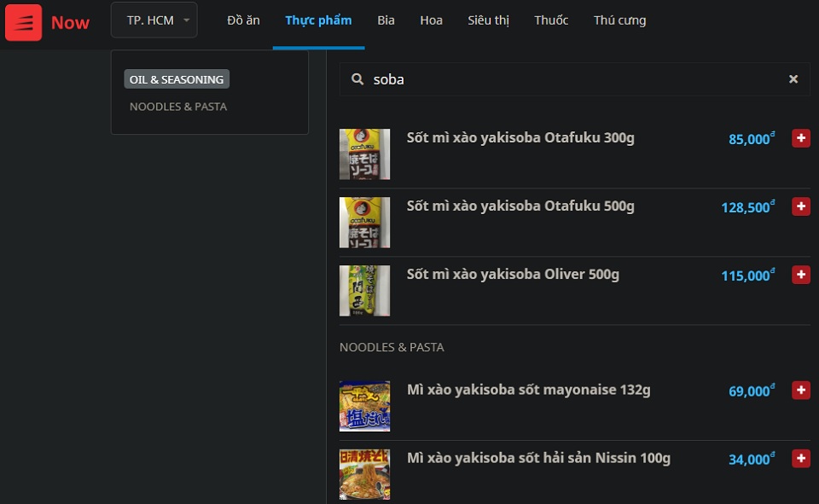Open the Thú cưng tab
The height and width of the screenshot is (504, 819).
point(620,20)
